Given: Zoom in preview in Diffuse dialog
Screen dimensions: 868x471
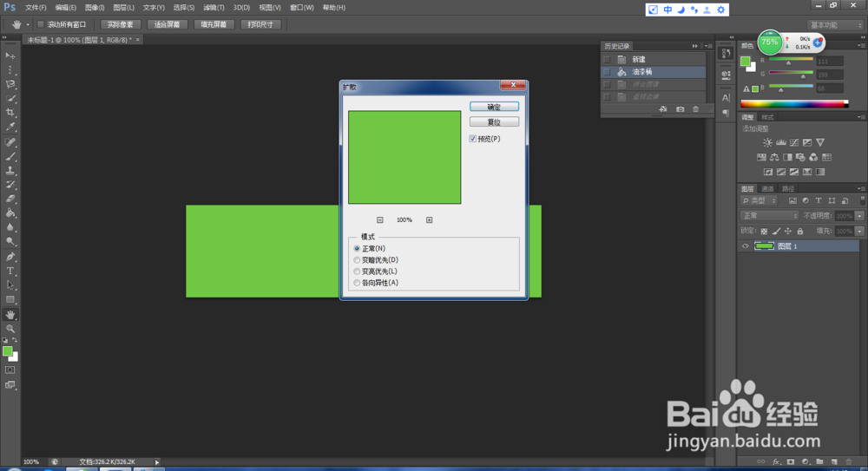Looking at the screenshot, I should [x=429, y=220].
